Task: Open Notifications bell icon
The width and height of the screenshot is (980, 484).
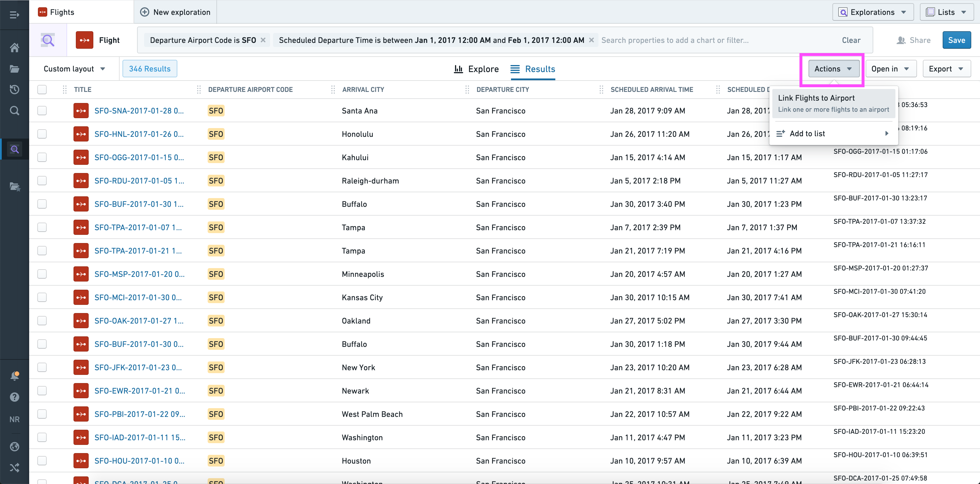Action: tap(15, 376)
